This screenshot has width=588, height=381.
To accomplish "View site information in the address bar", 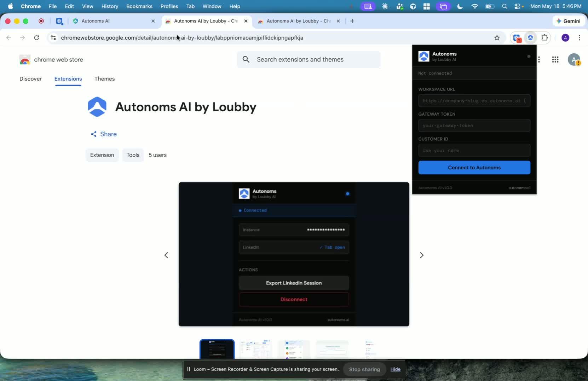I will pyautogui.click(x=53, y=37).
